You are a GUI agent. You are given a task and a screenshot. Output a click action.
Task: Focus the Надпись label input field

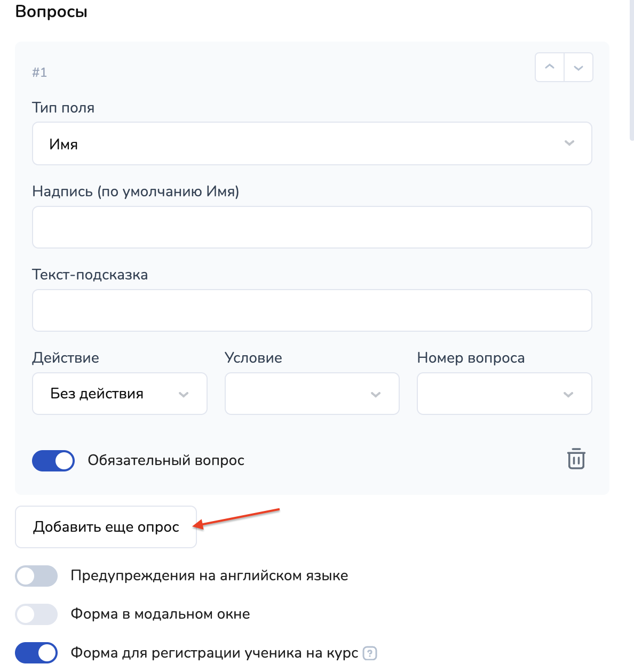(x=312, y=227)
